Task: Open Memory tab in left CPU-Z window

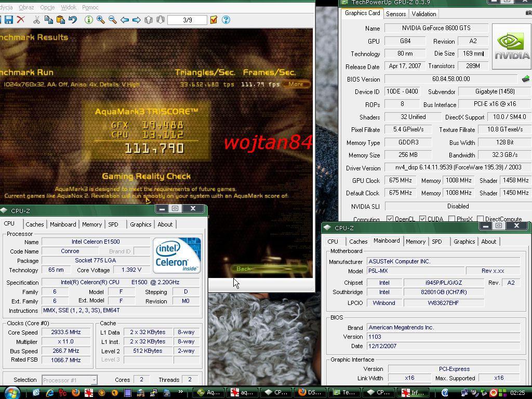Action: point(91,224)
